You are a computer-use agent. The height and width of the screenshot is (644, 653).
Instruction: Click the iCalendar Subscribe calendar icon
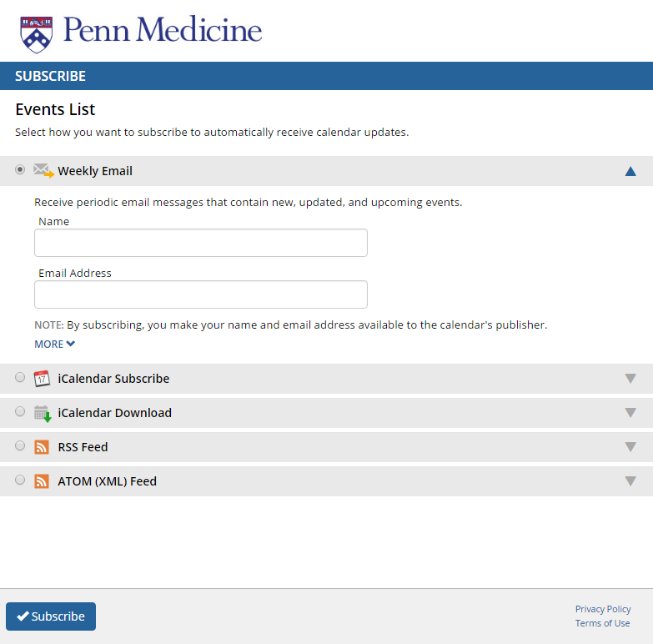tap(42, 379)
